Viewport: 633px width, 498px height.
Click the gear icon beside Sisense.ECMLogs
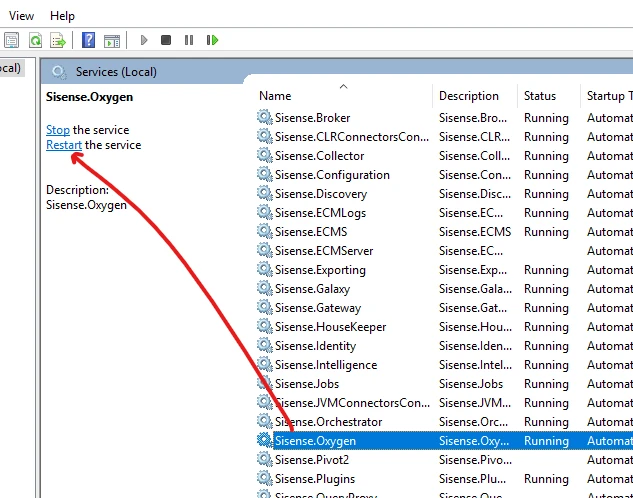[x=264, y=212]
